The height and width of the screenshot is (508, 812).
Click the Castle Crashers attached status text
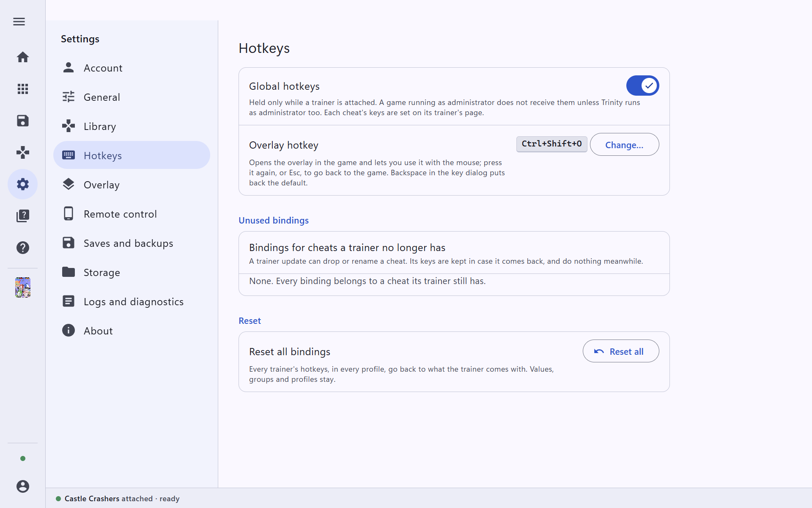point(122,499)
